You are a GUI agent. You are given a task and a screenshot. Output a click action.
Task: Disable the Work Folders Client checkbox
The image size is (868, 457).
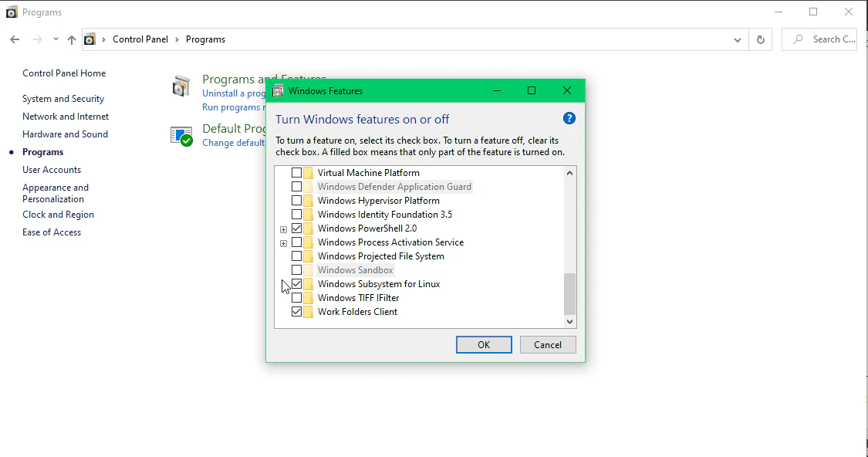[297, 311]
